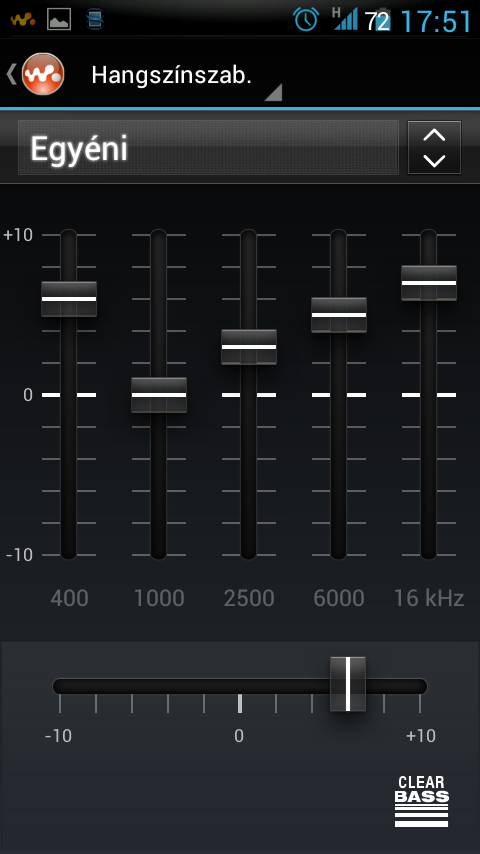
Task: Click the zero tick on Clear Bass slider
Action: tap(240, 704)
